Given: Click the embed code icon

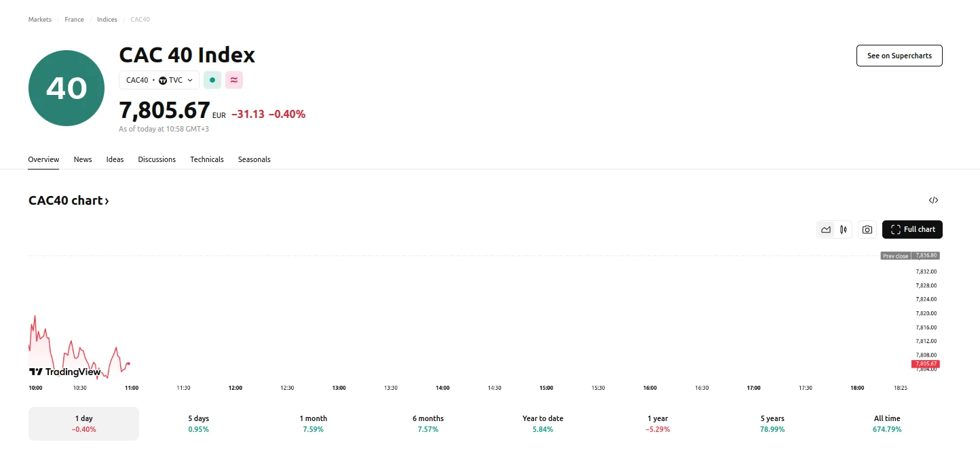Looking at the screenshot, I should [x=933, y=200].
